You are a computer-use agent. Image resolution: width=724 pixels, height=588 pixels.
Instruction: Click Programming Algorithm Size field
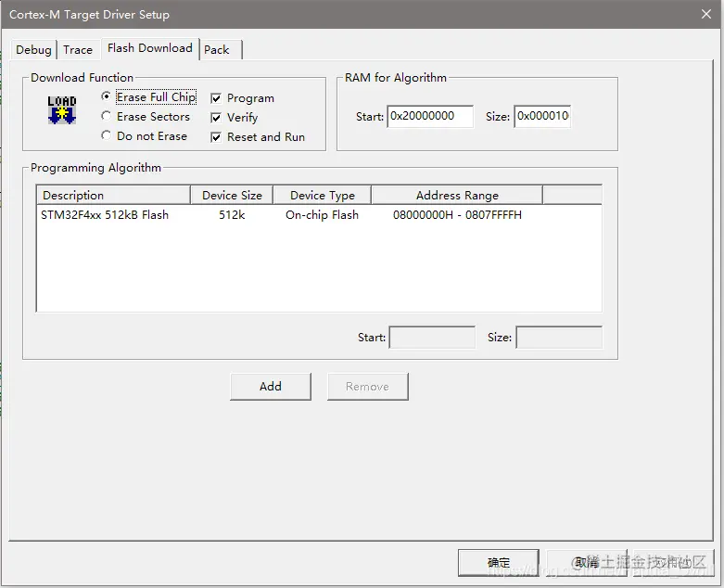point(559,338)
